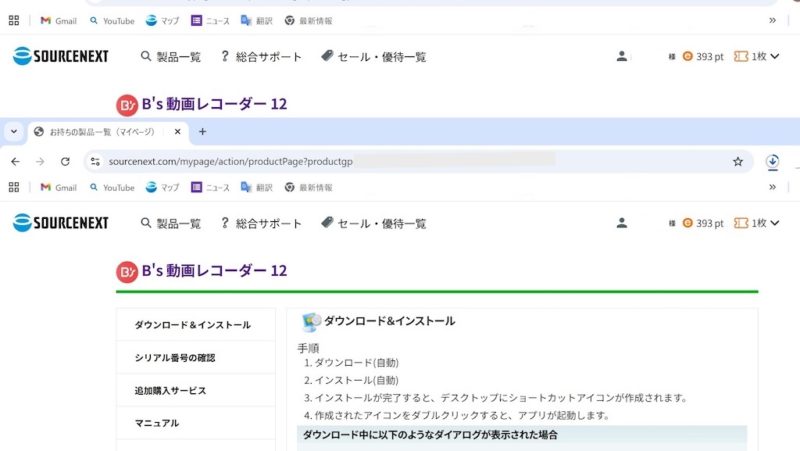Go back to the previous page
The image size is (800, 451).
(x=15, y=161)
